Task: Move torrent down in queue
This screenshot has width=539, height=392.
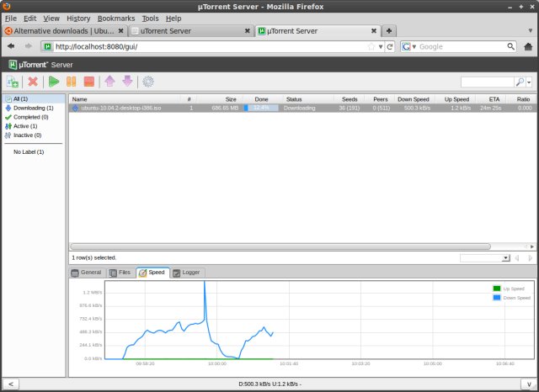Action: (127, 82)
